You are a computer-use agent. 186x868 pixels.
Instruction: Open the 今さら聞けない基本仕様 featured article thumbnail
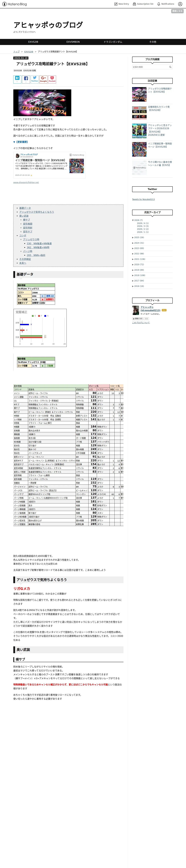pyautogui.click(x=139, y=168)
